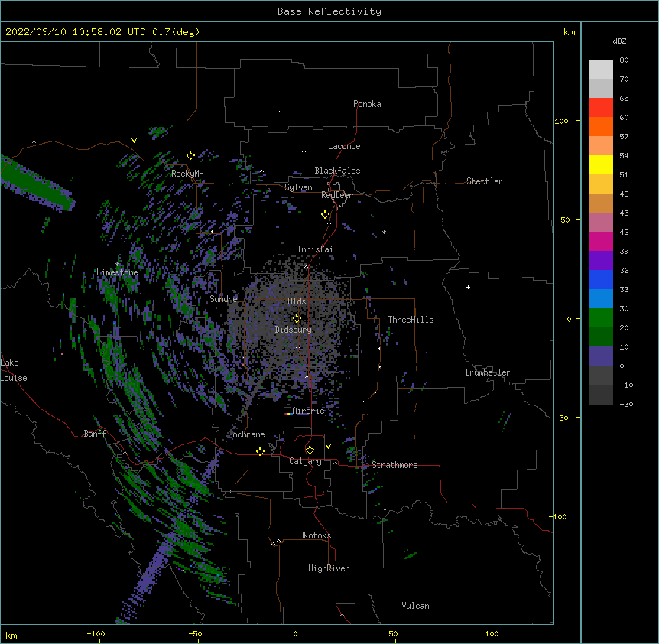Click the Innisfail city label
The width and height of the screenshot is (659, 644).
pyautogui.click(x=317, y=249)
